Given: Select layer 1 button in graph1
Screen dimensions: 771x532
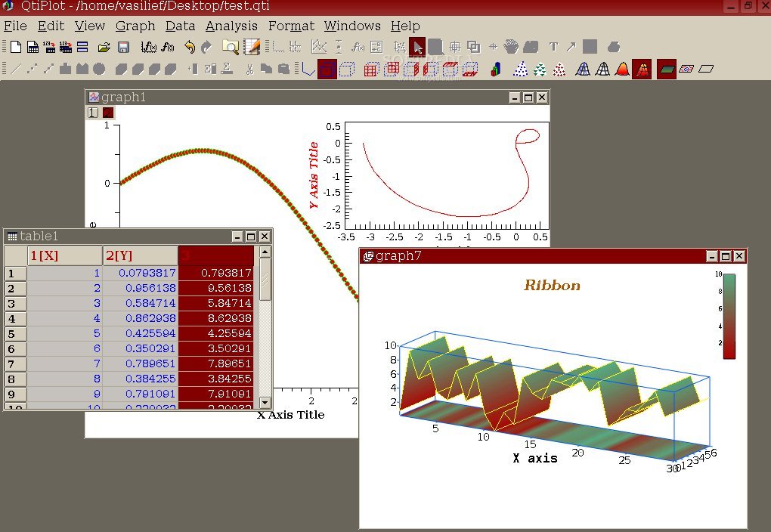Looking at the screenshot, I should [92, 112].
